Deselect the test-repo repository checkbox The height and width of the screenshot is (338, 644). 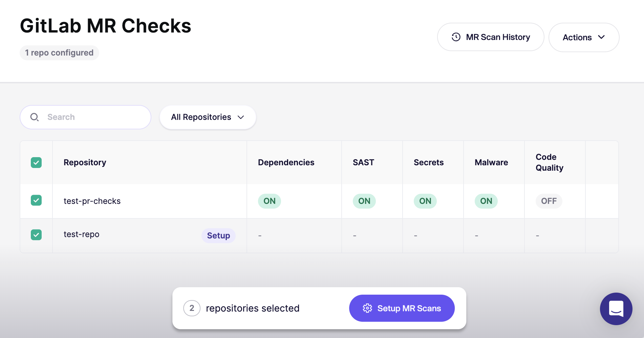[x=36, y=235]
